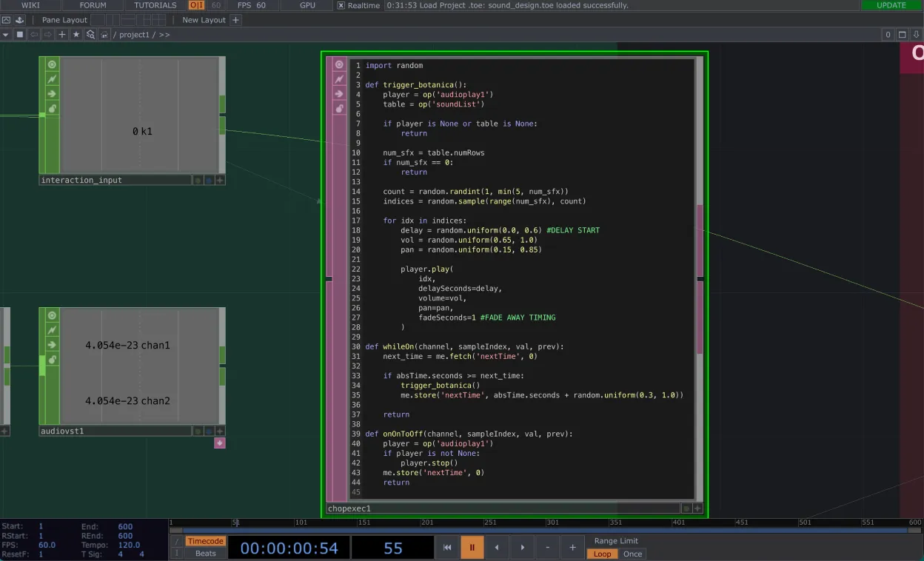Toggle blue display flag on audiovst1 node
Screen dimensions: 924x561
[209, 431]
